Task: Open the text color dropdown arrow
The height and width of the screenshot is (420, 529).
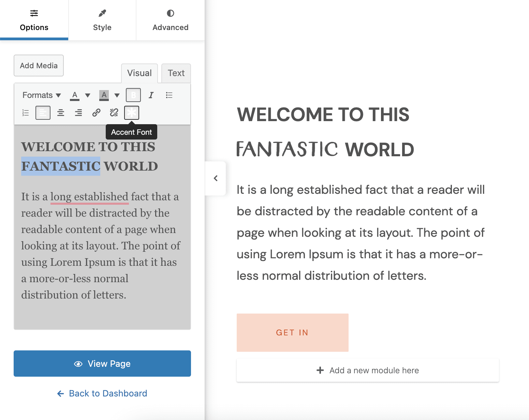Action: point(88,95)
